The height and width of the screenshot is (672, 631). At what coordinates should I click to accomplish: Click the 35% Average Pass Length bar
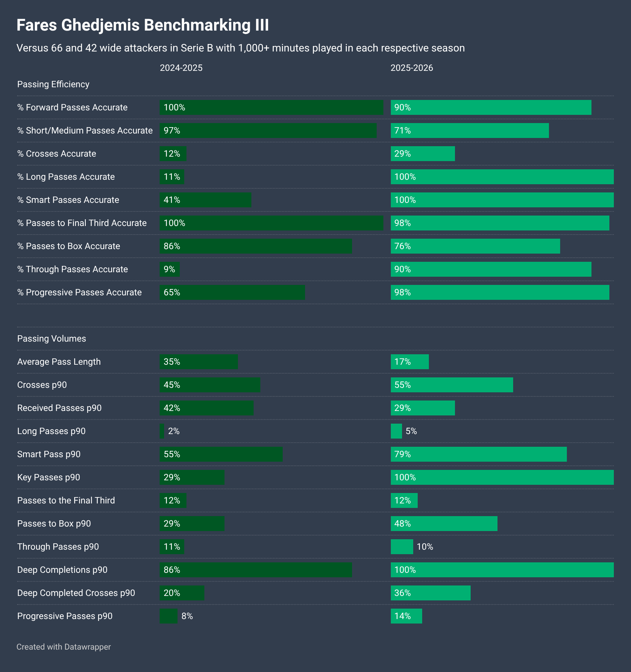pyautogui.click(x=199, y=362)
